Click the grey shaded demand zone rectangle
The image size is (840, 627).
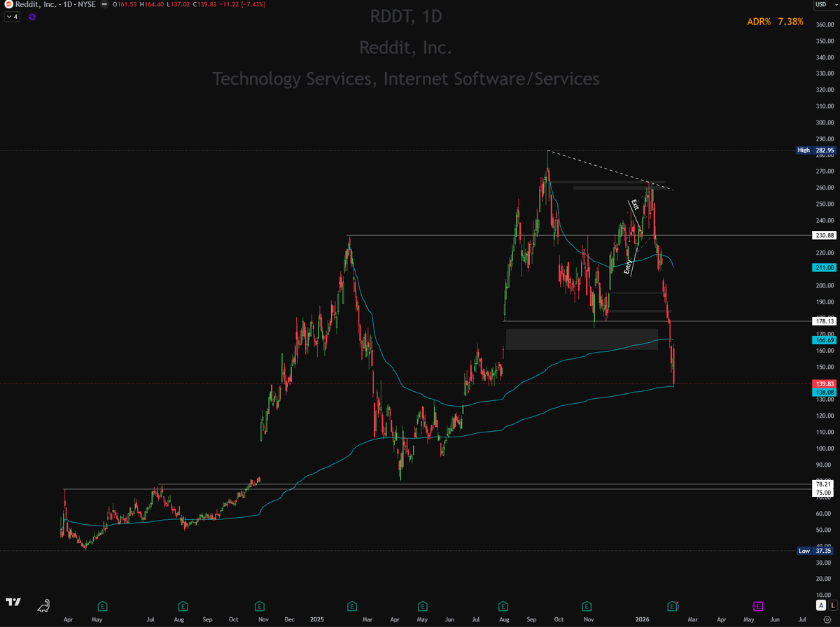[x=582, y=339]
